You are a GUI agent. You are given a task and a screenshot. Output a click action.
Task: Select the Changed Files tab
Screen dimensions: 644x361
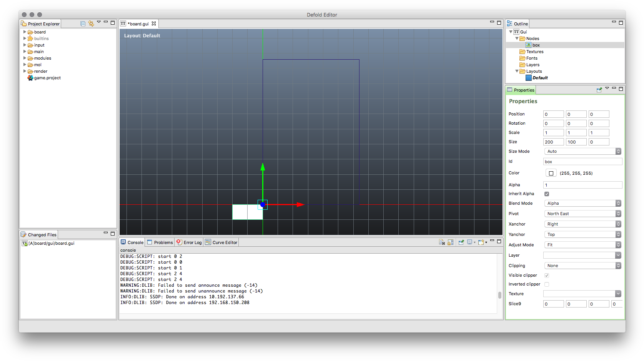coord(38,234)
